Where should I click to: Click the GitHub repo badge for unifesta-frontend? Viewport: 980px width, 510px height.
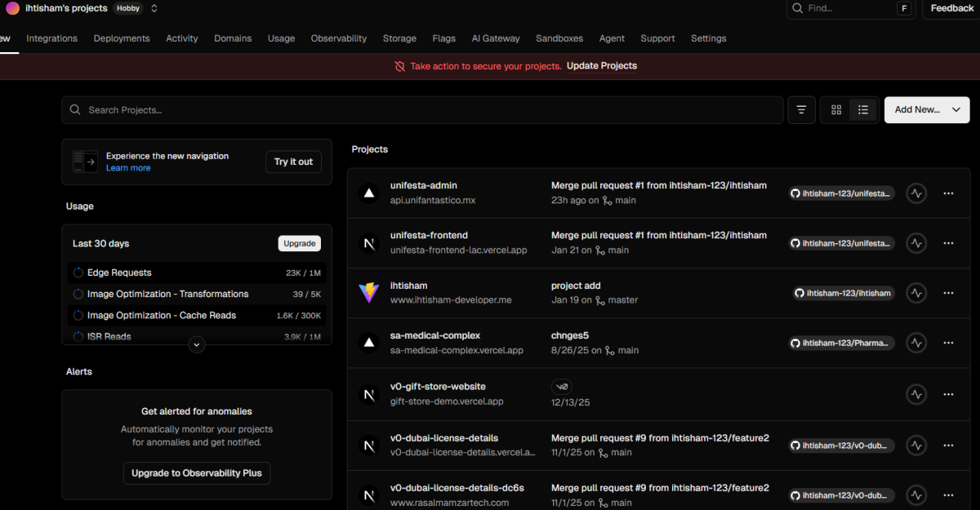841,243
